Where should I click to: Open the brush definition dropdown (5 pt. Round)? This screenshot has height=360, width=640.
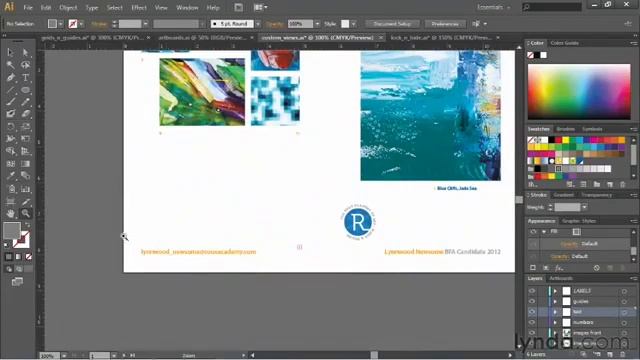pyautogui.click(x=258, y=24)
